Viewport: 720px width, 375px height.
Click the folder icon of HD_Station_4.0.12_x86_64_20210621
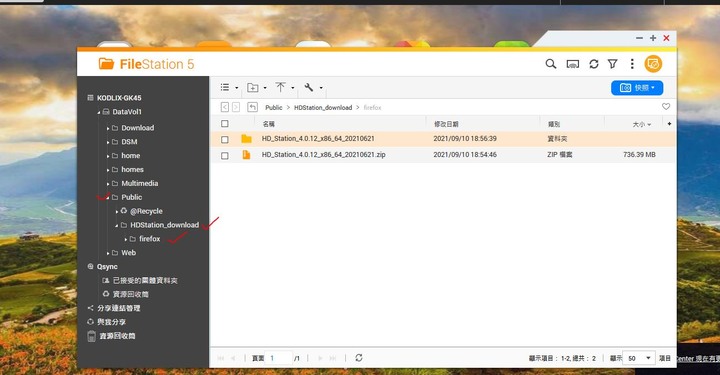point(247,138)
